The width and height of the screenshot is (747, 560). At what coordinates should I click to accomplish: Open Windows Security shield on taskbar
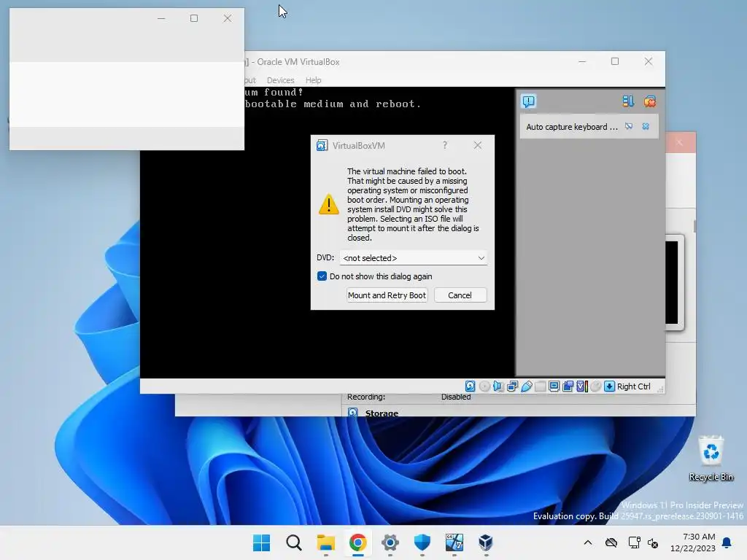click(422, 542)
